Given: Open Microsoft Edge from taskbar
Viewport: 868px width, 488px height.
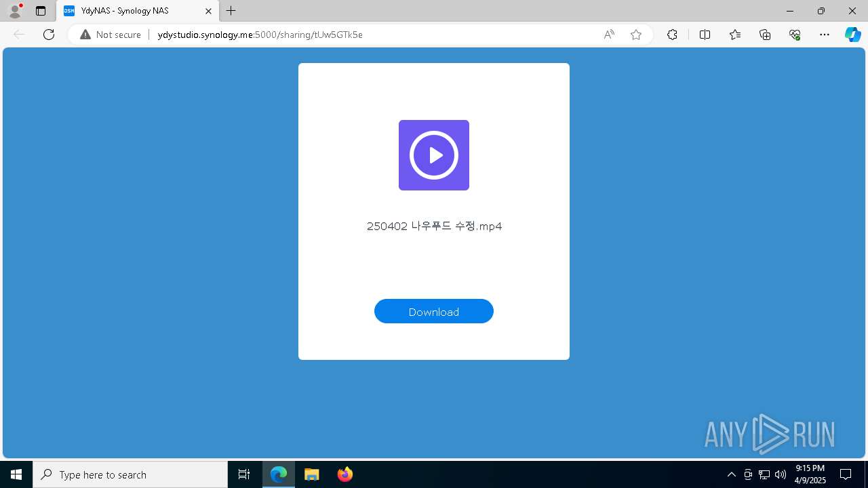Looking at the screenshot, I should point(279,474).
